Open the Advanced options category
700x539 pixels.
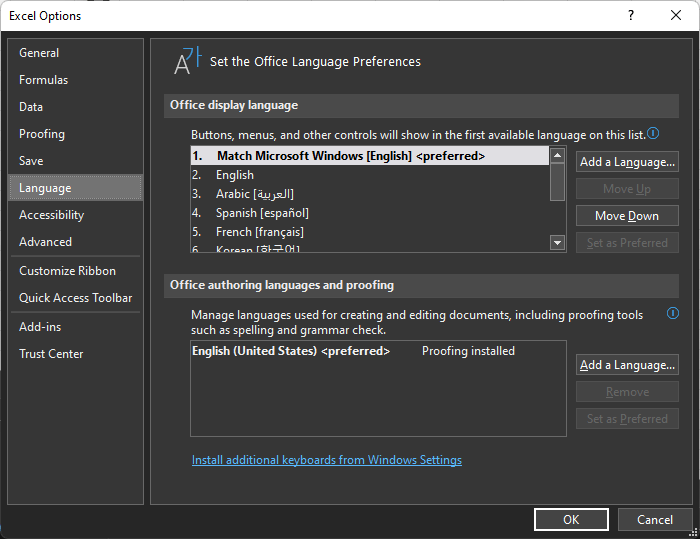click(x=75, y=242)
